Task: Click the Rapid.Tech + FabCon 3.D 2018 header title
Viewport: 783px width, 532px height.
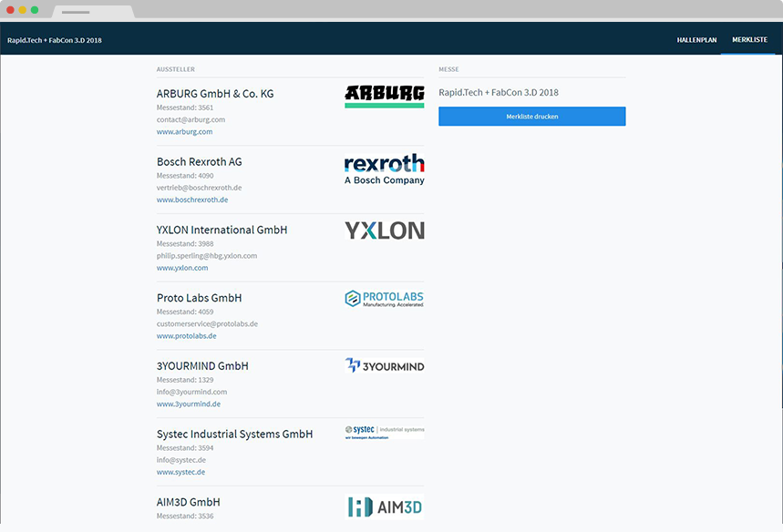Action: point(55,40)
